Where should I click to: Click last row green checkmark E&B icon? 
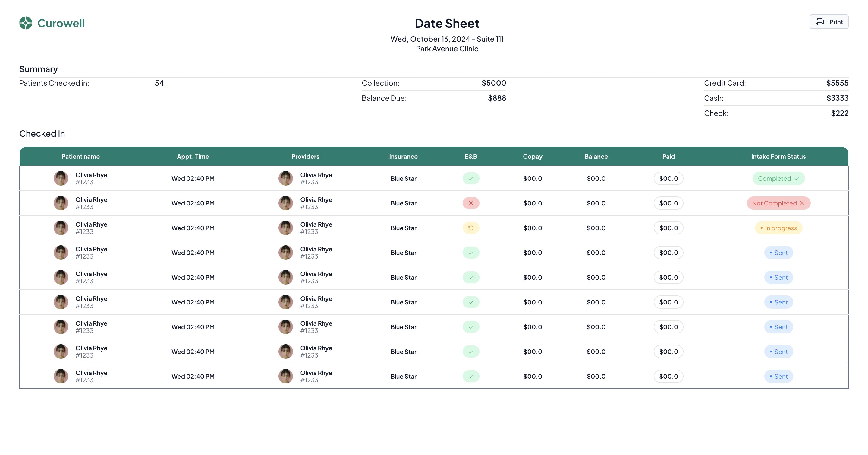[x=471, y=377]
